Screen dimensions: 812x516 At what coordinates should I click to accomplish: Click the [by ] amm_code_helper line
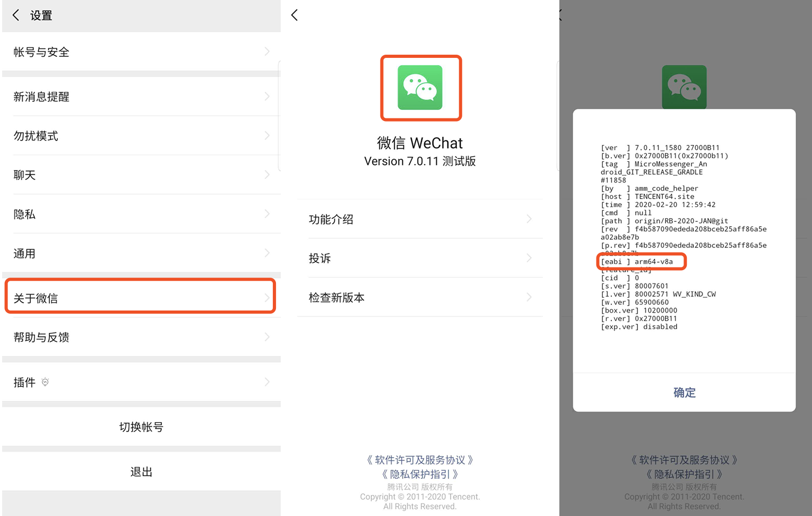(x=650, y=188)
